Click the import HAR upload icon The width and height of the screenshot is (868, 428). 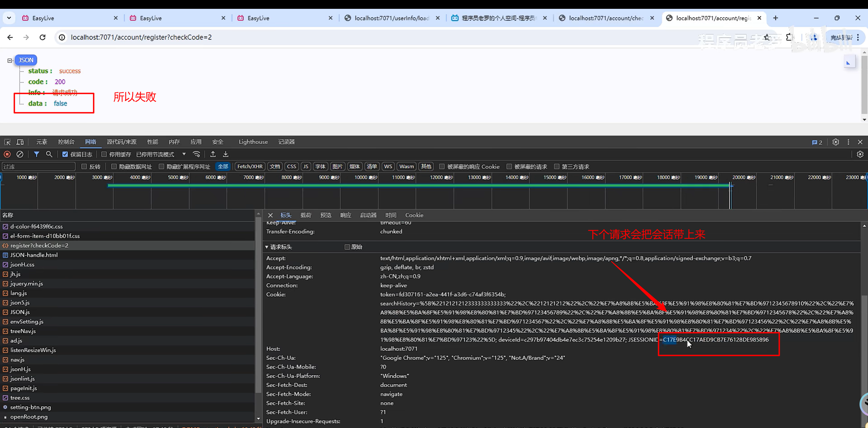(213, 154)
